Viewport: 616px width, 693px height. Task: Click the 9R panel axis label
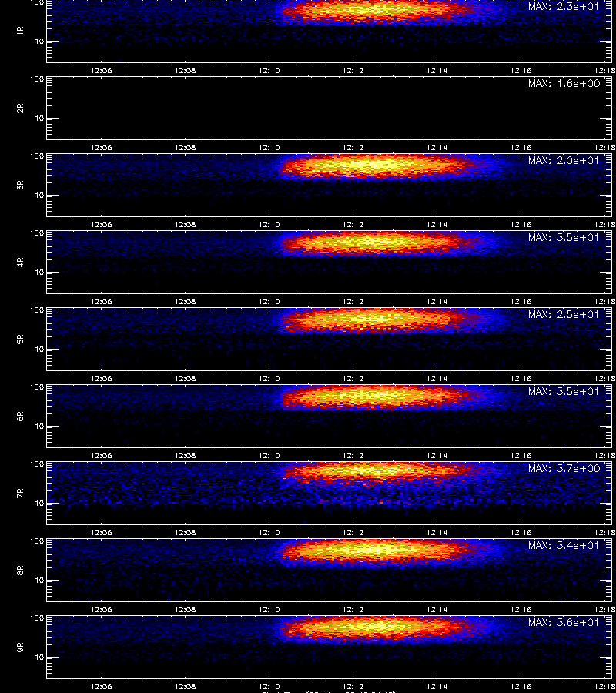coord(20,648)
